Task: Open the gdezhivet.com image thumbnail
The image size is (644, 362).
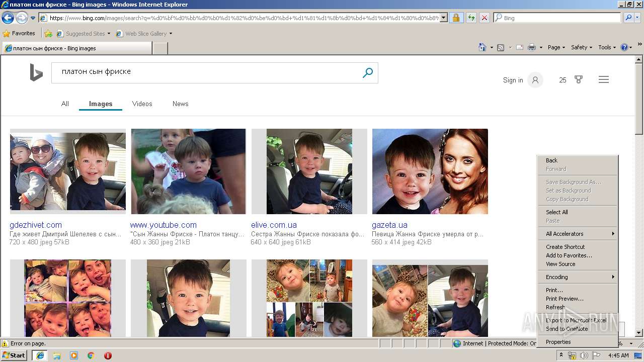Action: tap(68, 171)
